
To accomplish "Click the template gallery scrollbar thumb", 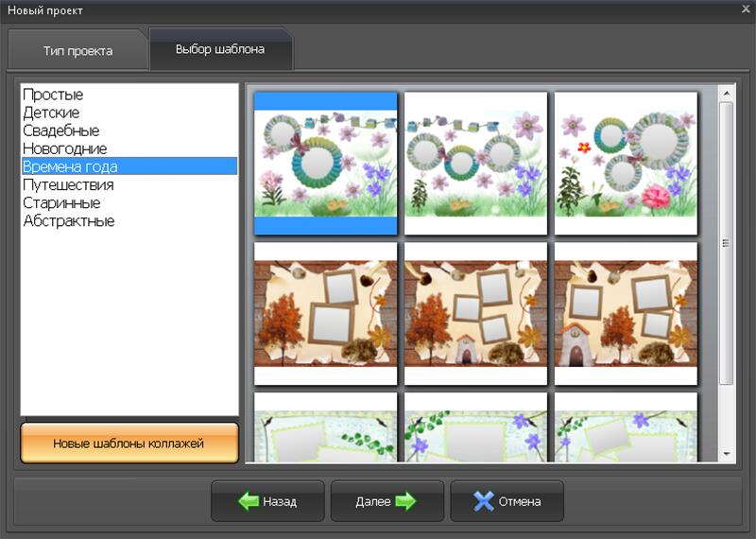I will 727,241.
